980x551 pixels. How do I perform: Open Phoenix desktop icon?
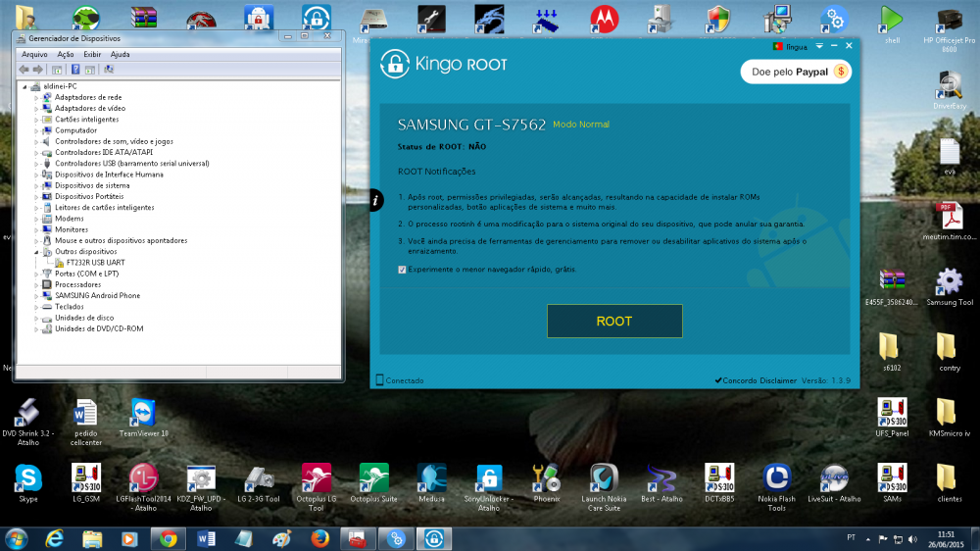click(546, 484)
